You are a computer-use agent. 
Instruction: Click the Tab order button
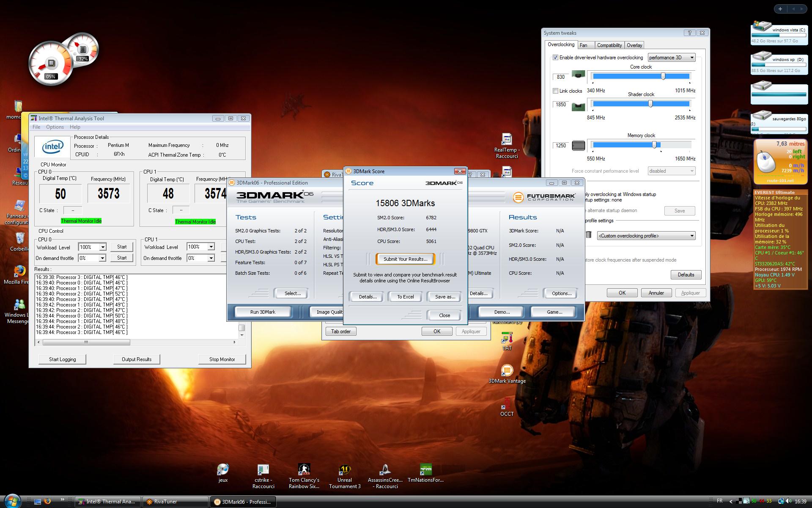341,331
